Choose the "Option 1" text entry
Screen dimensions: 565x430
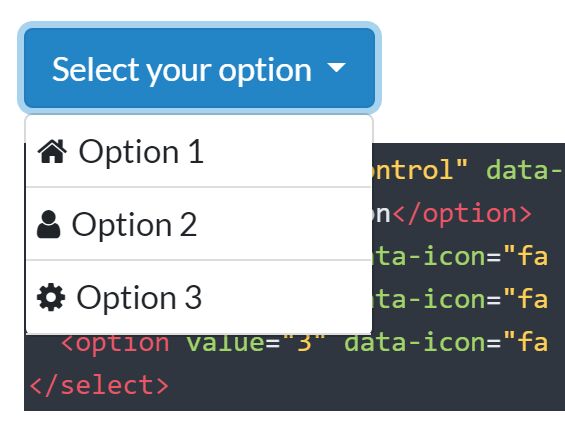141,152
